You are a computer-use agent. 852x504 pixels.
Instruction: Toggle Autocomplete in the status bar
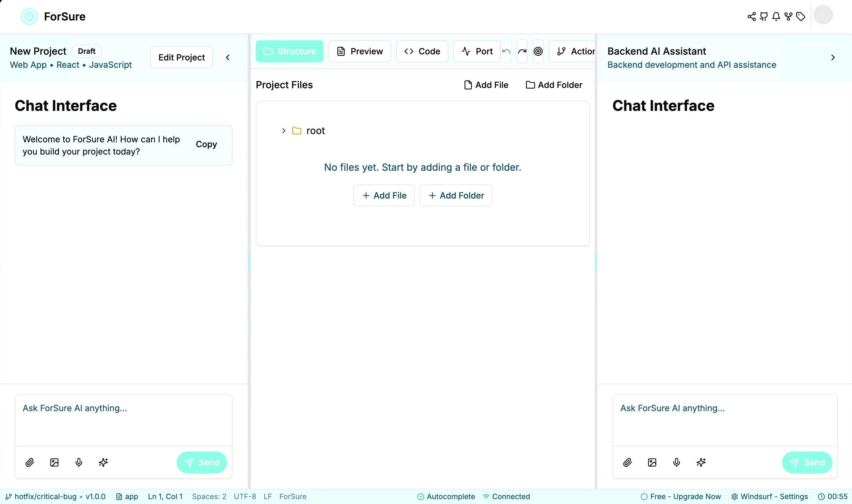pyautogui.click(x=446, y=497)
